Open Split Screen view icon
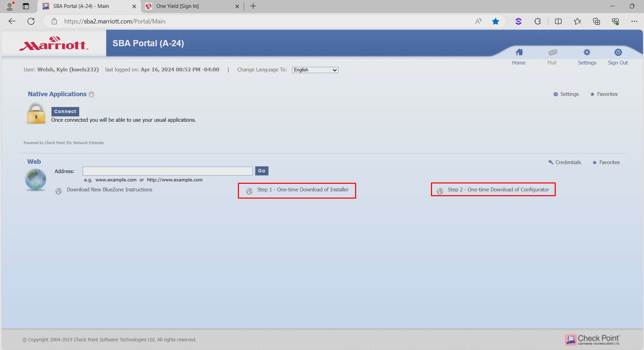The height and width of the screenshot is (350, 644). tap(558, 21)
